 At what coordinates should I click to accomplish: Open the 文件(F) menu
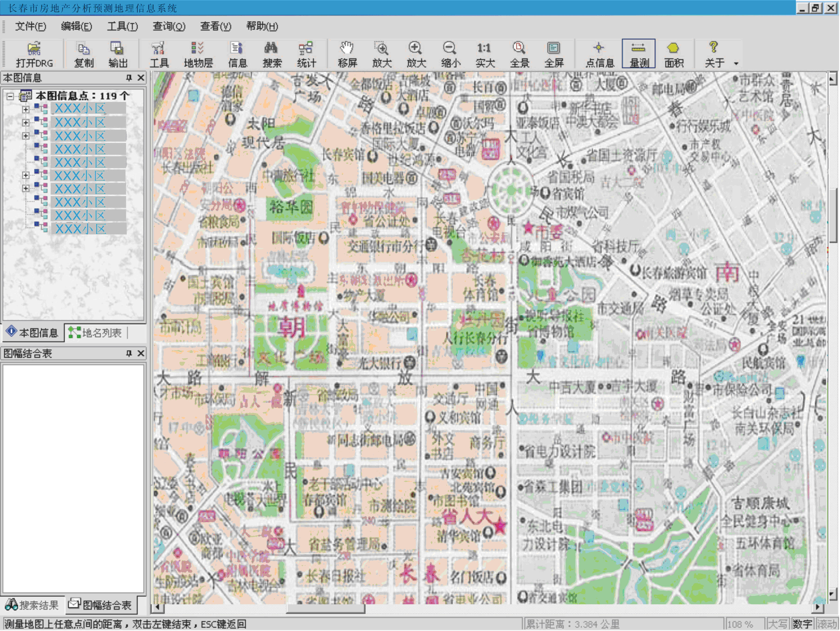point(30,26)
